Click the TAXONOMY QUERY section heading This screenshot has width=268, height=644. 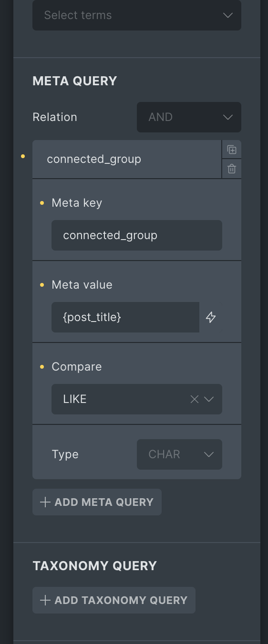tap(95, 566)
